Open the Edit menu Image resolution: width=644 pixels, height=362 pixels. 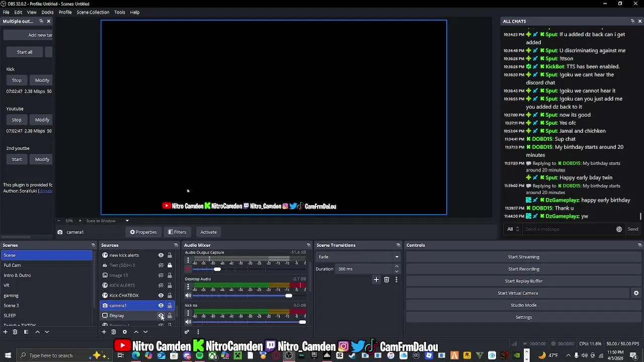tap(18, 12)
